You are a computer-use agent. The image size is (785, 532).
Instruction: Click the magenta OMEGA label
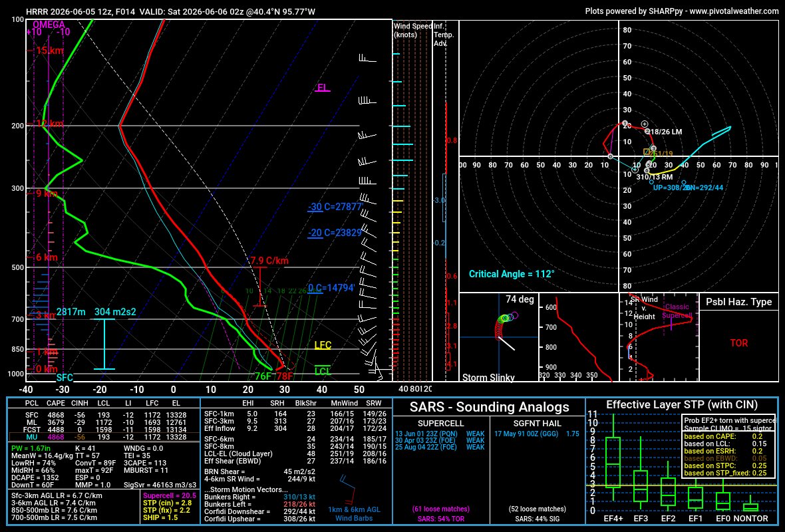tap(49, 25)
